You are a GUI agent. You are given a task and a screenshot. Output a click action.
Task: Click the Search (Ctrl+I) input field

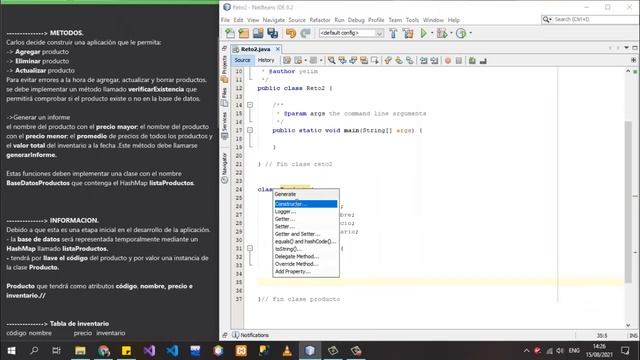[589, 19]
